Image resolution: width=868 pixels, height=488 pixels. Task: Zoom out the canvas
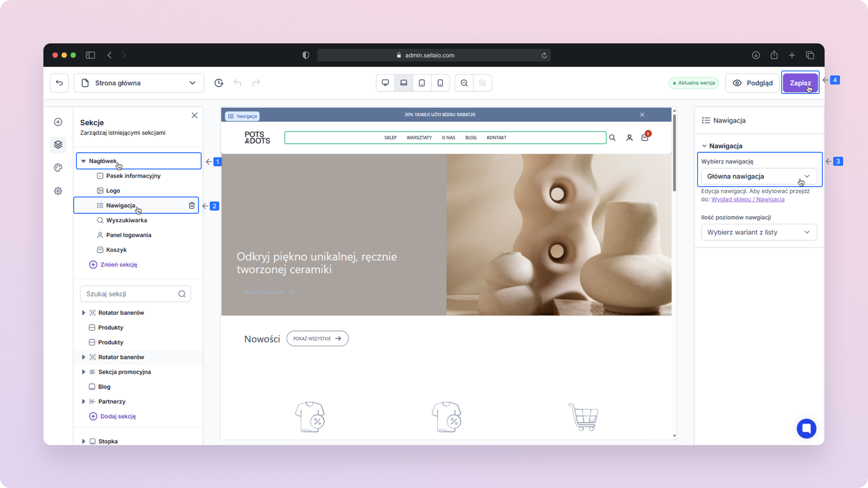(464, 83)
